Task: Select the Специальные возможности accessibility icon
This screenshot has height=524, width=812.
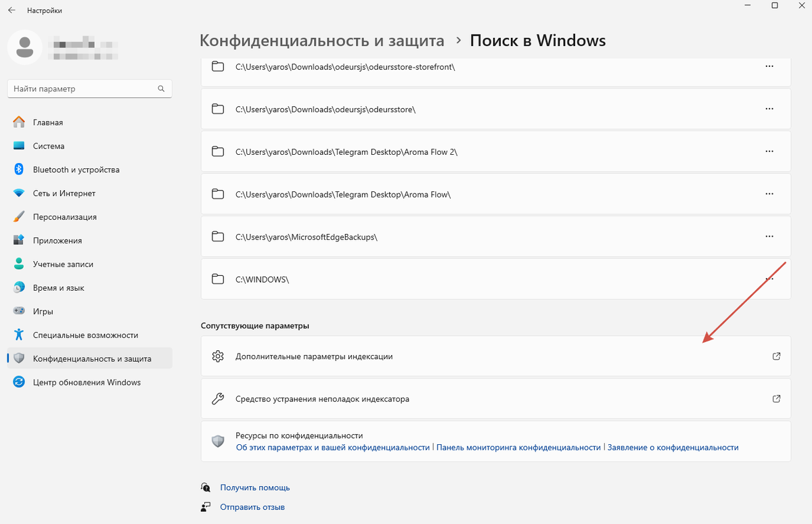Action: tap(19, 335)
